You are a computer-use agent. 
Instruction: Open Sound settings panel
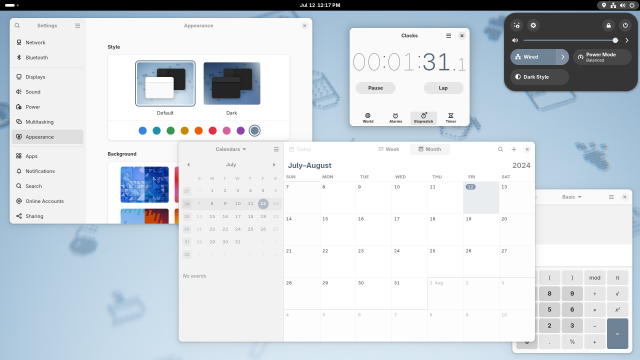tap(47, 92)
